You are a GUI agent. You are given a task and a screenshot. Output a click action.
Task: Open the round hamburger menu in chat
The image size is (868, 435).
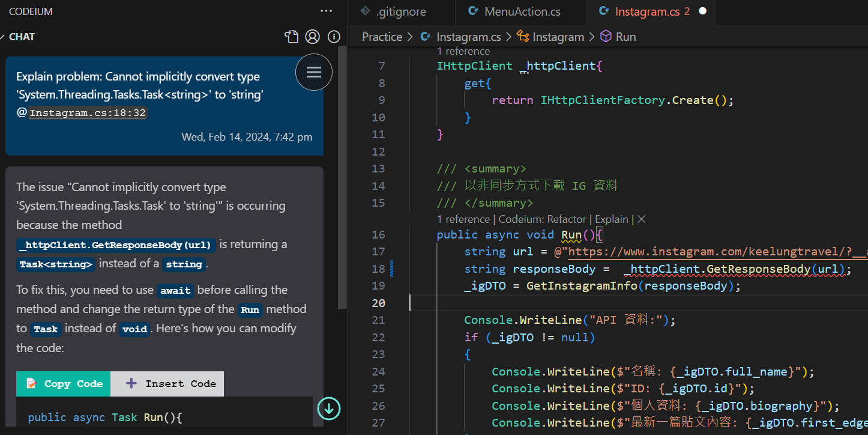pos(314,72)
